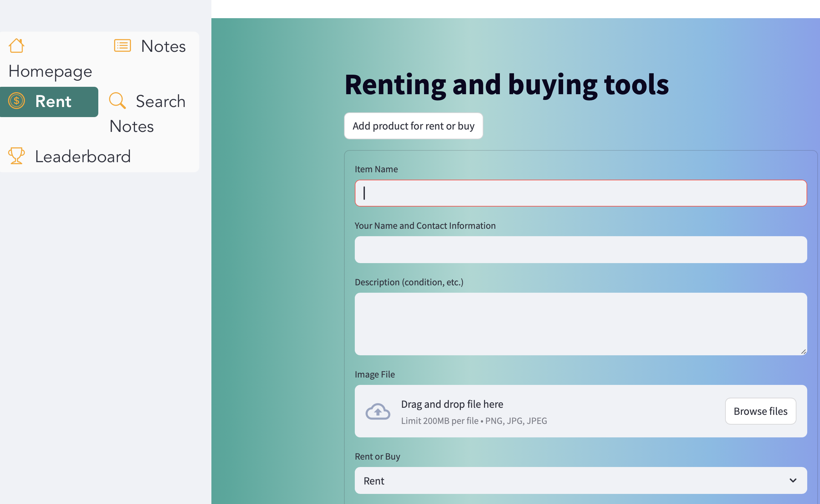This screenshot has height=504, width=820.
Task: Select the Leaderboard menu entry
Action: pyautogui.click(x=83, y=156)
